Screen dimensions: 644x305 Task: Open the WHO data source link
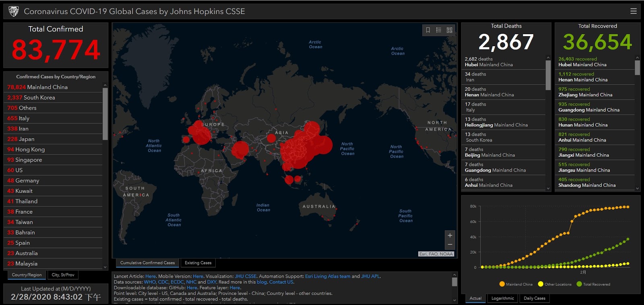[150, 282]
